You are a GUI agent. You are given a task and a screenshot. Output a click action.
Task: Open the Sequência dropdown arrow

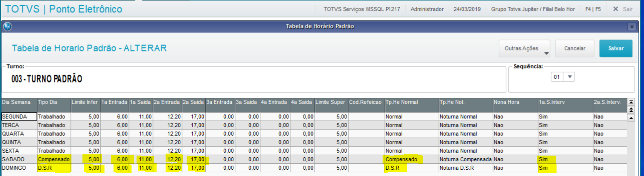570,77
